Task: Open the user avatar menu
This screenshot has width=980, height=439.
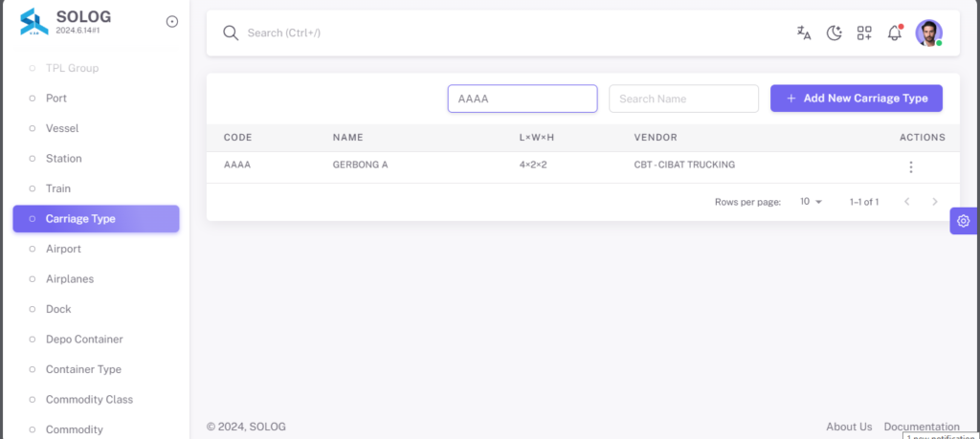Action: 928,33
